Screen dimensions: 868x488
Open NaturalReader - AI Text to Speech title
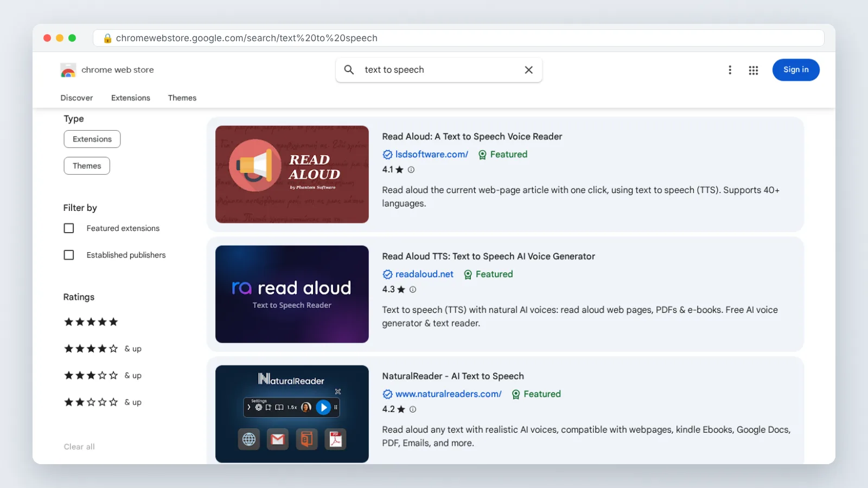453,376
